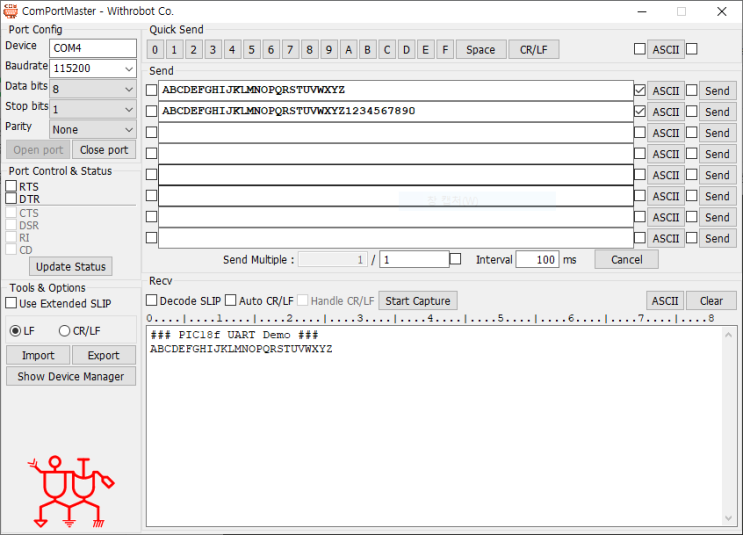Viewport: 743px width, 535px height.
Task: Send the ABCDEFGHIJKLMNOPQRSTUVWXYZ line
Action: click(717, 91)
